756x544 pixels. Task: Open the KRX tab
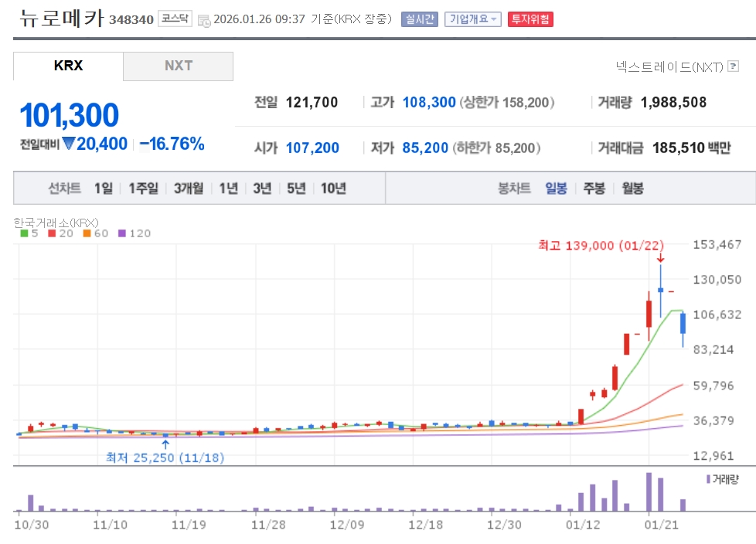pos(68,66)
